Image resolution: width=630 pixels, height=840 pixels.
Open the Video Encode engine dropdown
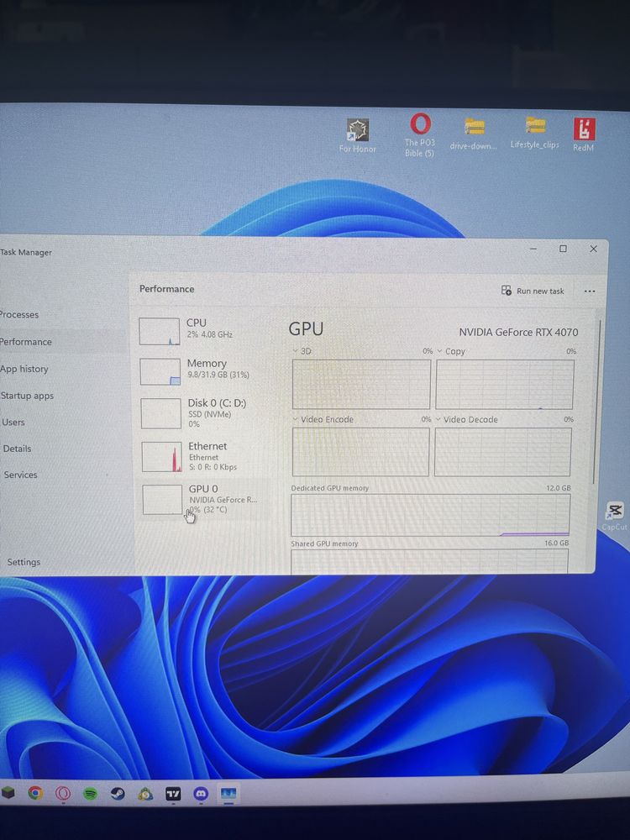tap(323, 419)
